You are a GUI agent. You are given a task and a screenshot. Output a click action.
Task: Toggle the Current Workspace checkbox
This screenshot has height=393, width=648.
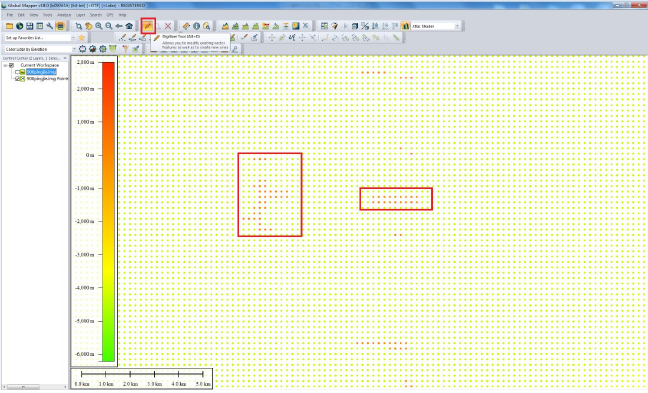[x=11, y=65]
